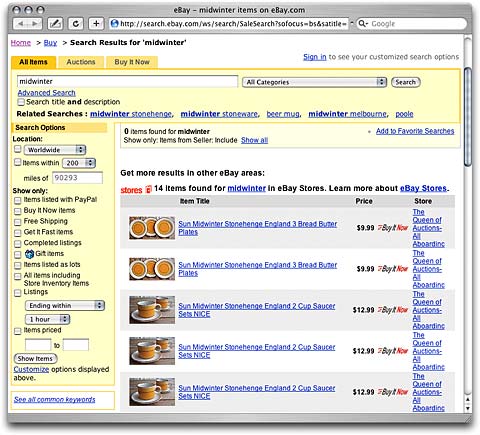Open the midwinter stoneware related search
The height and width of the screenshot is (435, 480).
tap(219, 114)
